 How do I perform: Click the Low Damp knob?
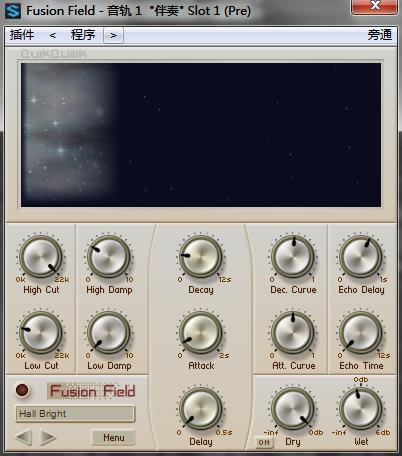coord(109,333)
